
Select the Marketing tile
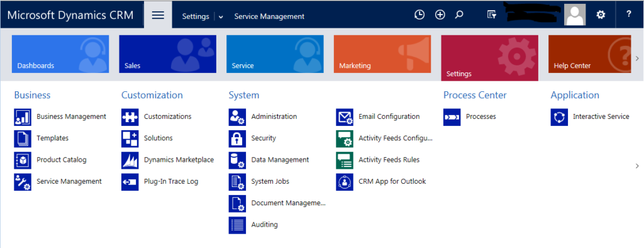[382, 54]
